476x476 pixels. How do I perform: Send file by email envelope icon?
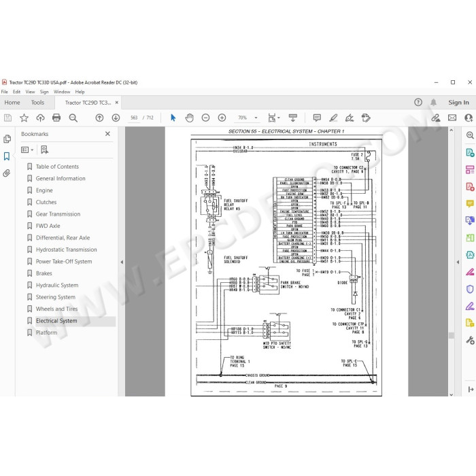click(x=452, y=118)
